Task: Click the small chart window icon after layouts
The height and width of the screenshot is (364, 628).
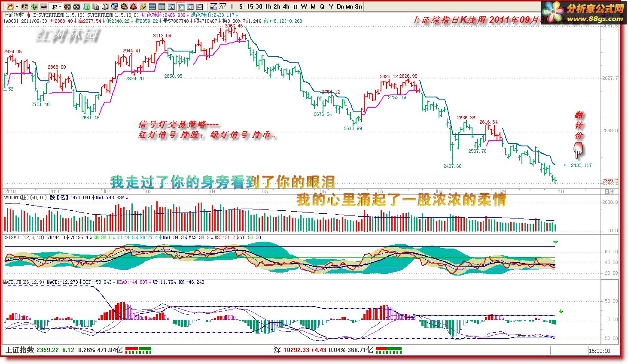Action: [171, 6]
